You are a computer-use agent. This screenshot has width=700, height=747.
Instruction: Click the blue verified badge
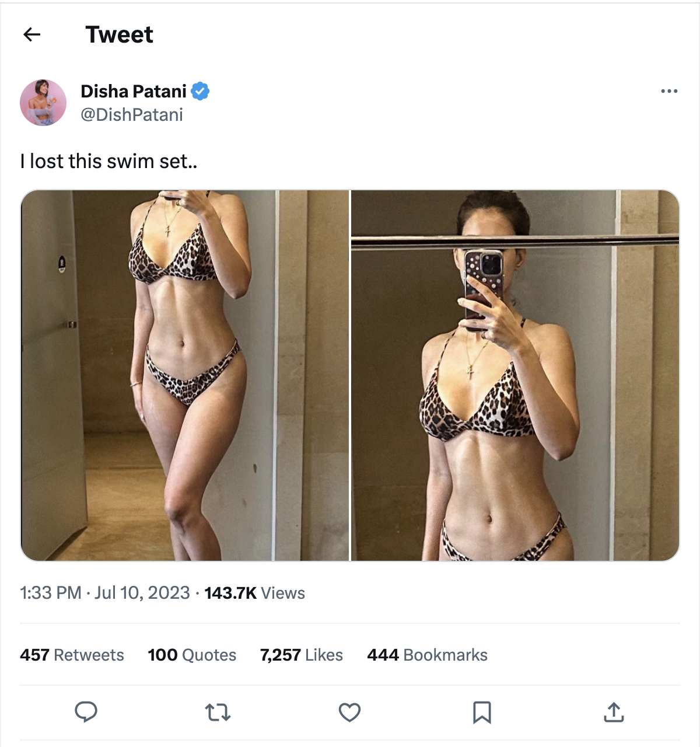pos(200,92)
